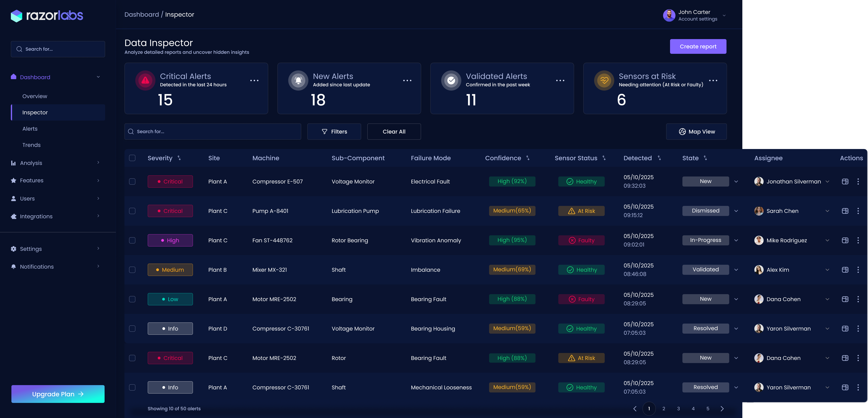Sort table by State arrows
Image resolution: width=868 pixels, height=418 pixels.
click(705, 158)
